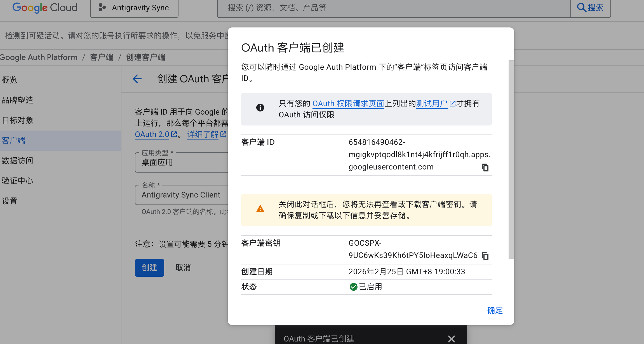This screenshot has width=644, height=344.
Task: Click the dialog's vertical scrollbar
Action: pos(511,160)
